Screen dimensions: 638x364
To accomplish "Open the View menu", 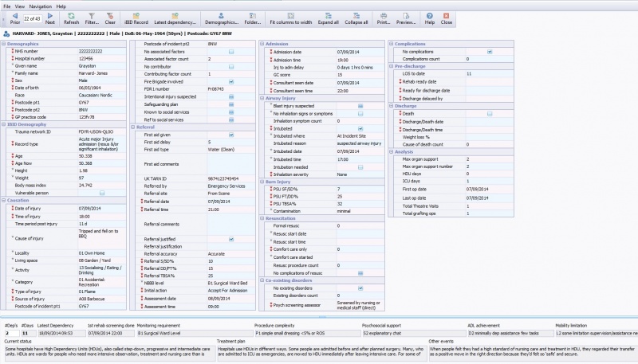I will tap(19, 6).
